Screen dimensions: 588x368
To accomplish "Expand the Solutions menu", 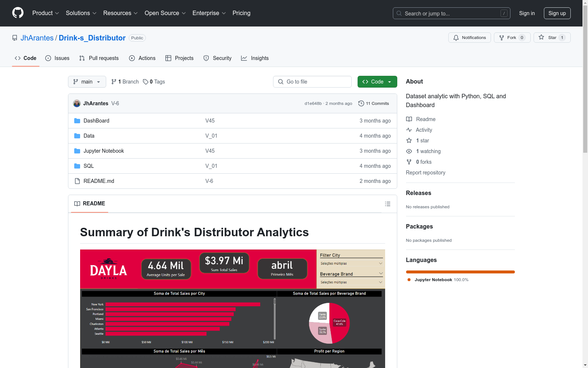I will click(81, 13).
